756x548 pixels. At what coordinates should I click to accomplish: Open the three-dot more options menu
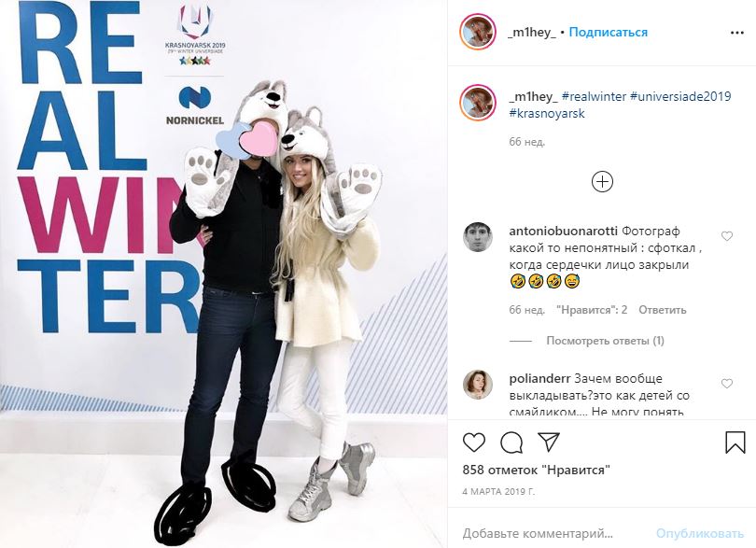(736, 33)
